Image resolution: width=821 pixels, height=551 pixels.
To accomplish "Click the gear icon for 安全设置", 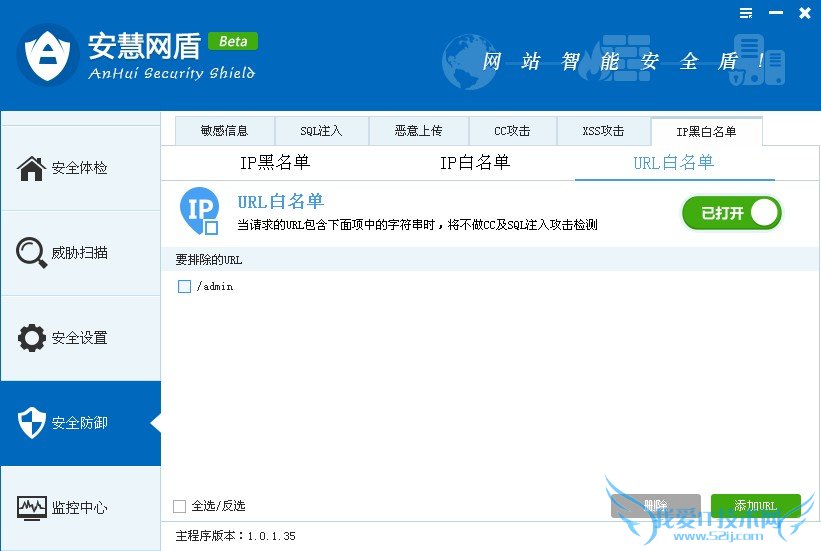I will [x=31, y=338].
